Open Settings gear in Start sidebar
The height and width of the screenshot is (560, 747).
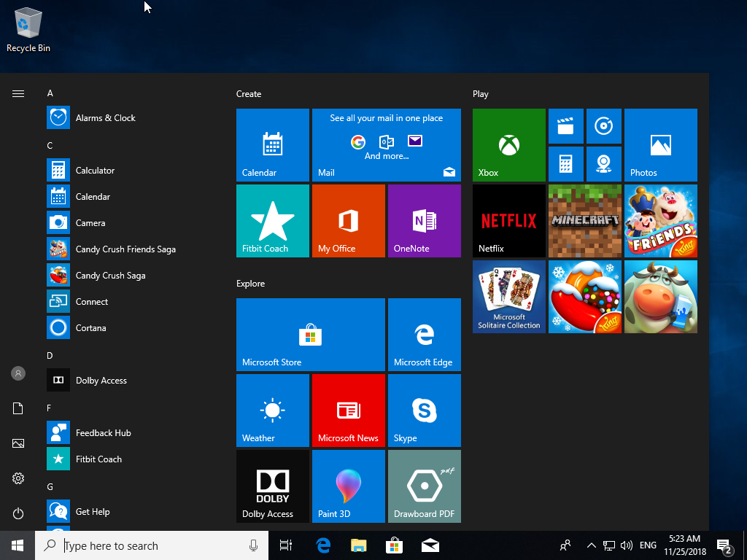click(x=18, y=478)
